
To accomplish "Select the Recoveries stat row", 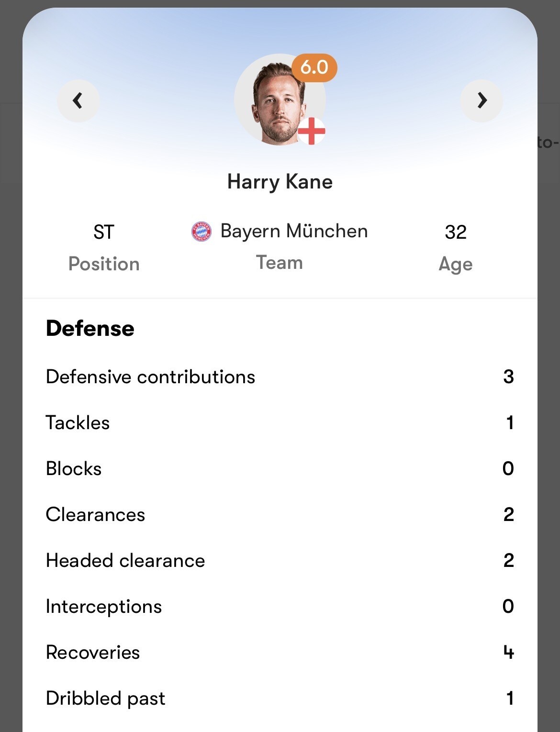I will coord(280,653).
